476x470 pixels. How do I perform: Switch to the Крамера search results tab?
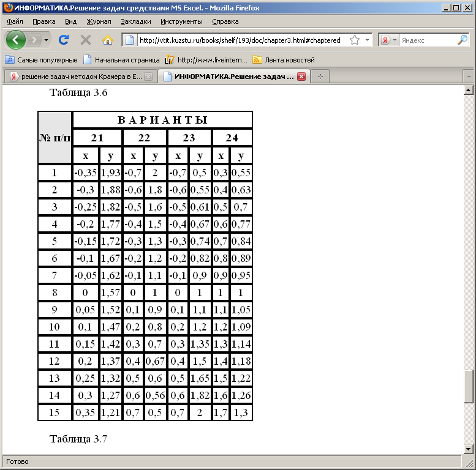click(81, 76)
